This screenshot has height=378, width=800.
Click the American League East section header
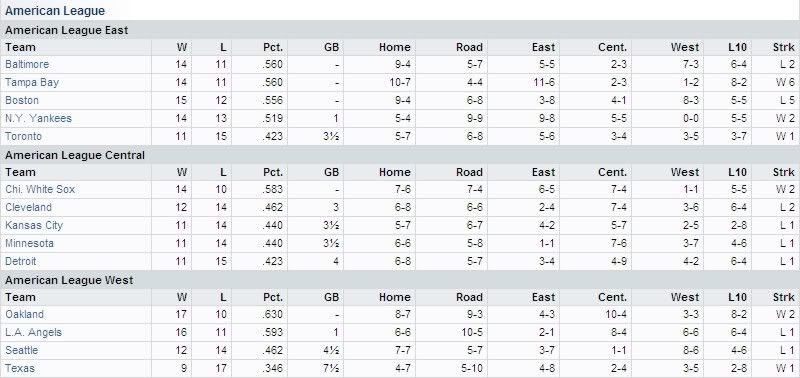click(66, 30)
